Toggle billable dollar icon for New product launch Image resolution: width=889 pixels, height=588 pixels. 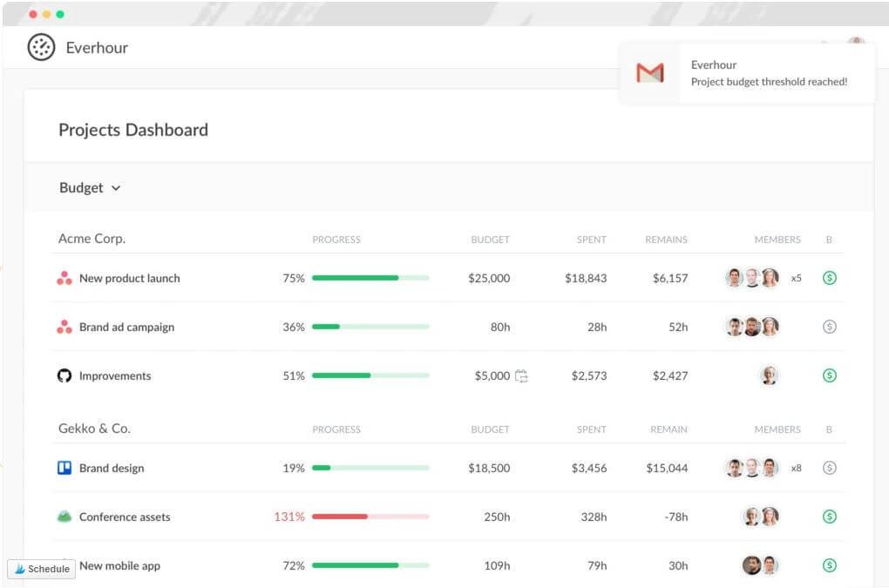click(829, 279)
